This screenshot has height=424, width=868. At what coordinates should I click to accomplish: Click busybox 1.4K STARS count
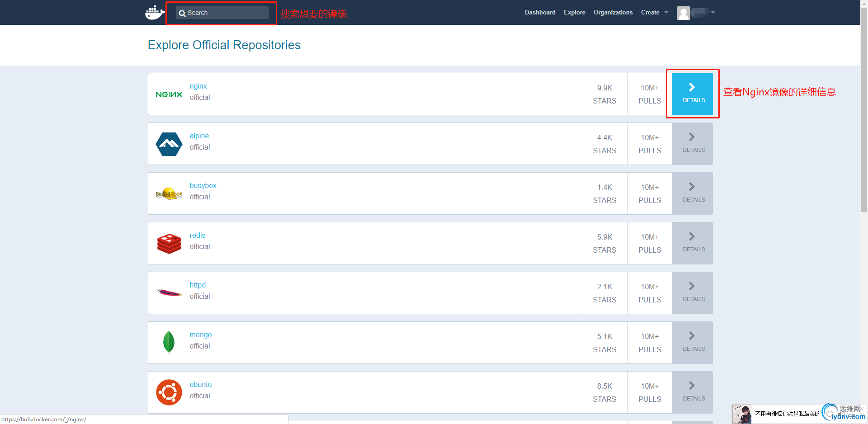click(x=604, y=193)
